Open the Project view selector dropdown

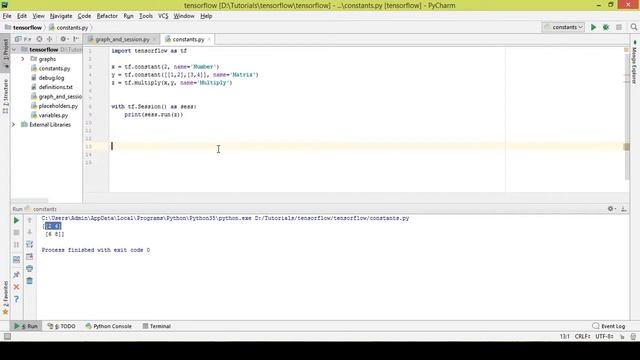point(23,39)
